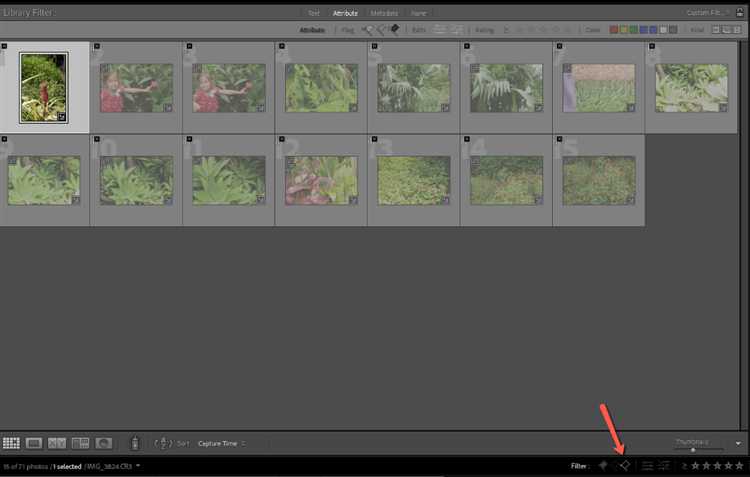Filter by blue color label
750x477 pixels.
(x=643, y=30)
